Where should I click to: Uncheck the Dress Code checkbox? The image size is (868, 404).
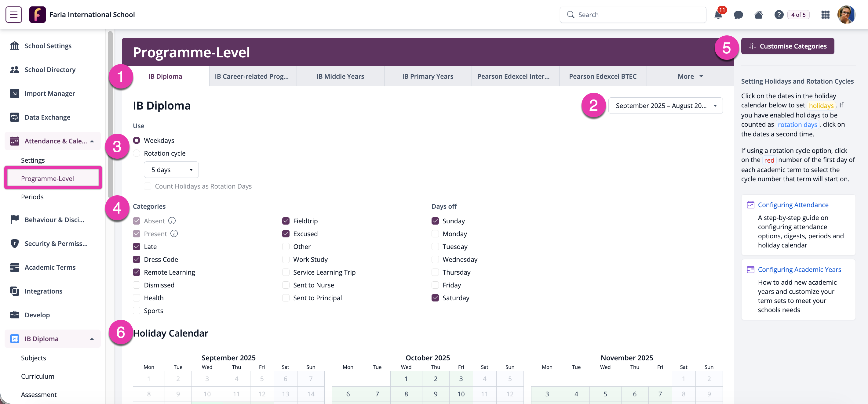[137, 259]
